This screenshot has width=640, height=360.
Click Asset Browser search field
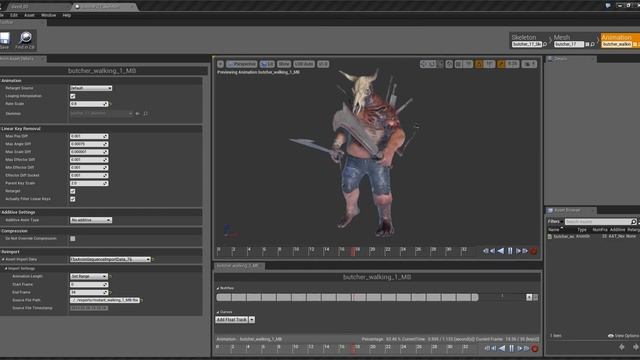tap(598, 222)
